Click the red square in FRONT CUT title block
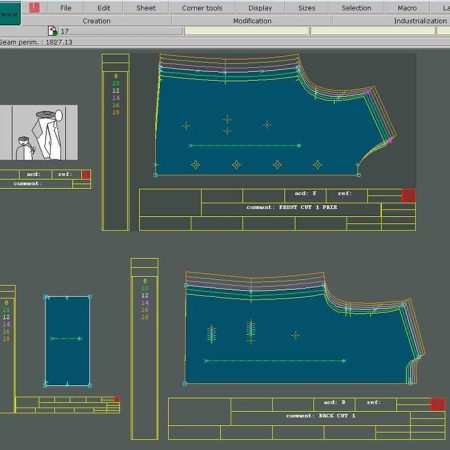Viewport: 450px width, 450px height. (x=408, y=195)
